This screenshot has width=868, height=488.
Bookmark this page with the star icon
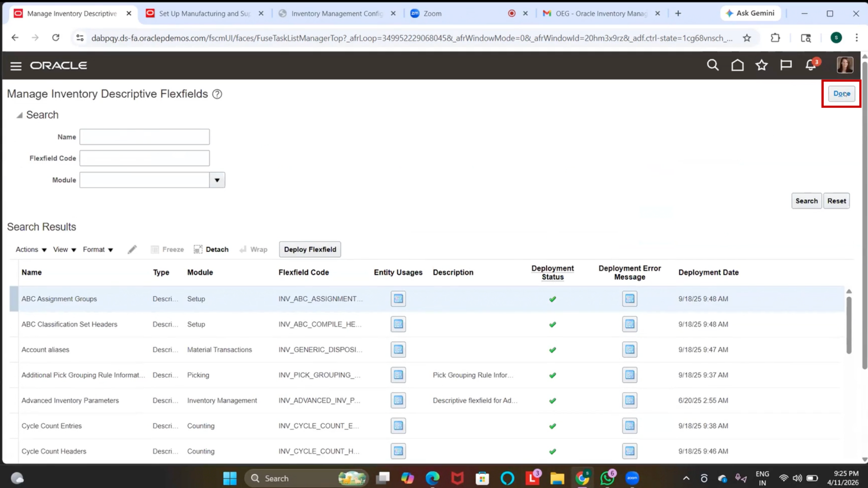(x=747, y=38)
